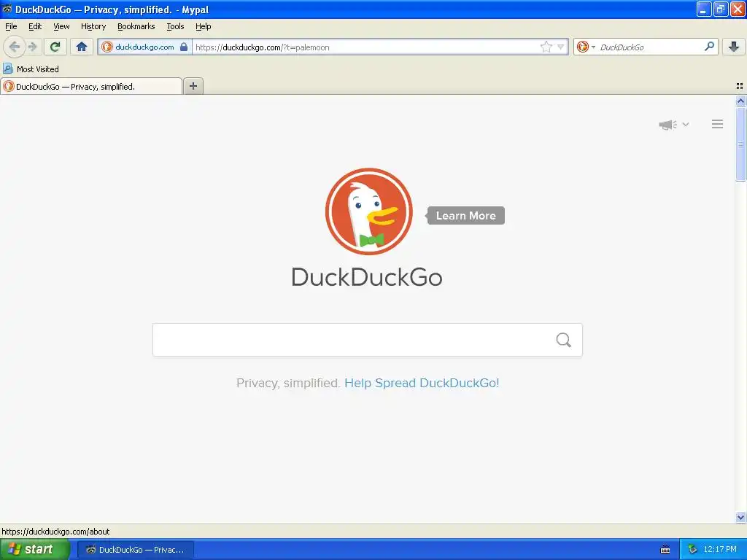Open the Help menu
The width and height of the screenshot is (747, 560).
(x=204, y=26)
